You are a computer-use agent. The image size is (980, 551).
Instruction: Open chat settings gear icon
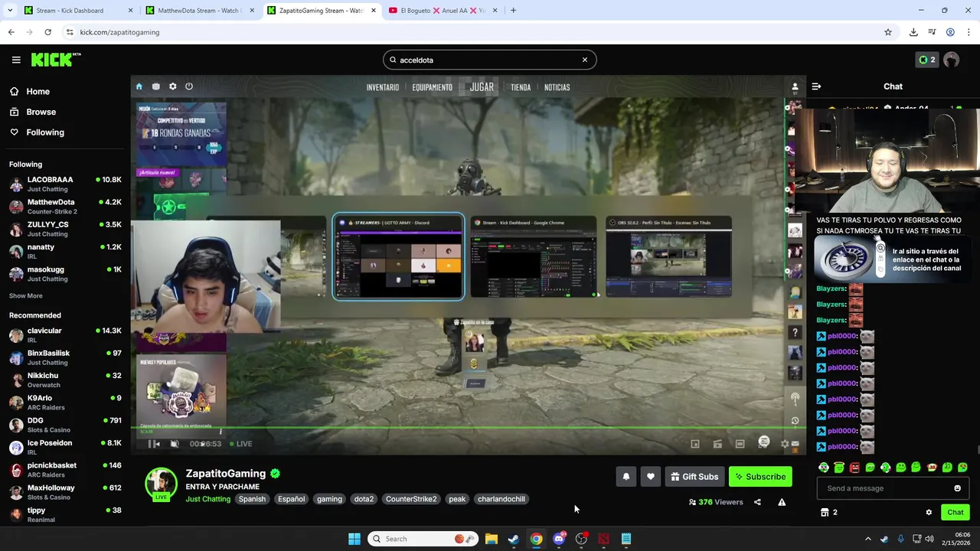(x=929, y=513)
